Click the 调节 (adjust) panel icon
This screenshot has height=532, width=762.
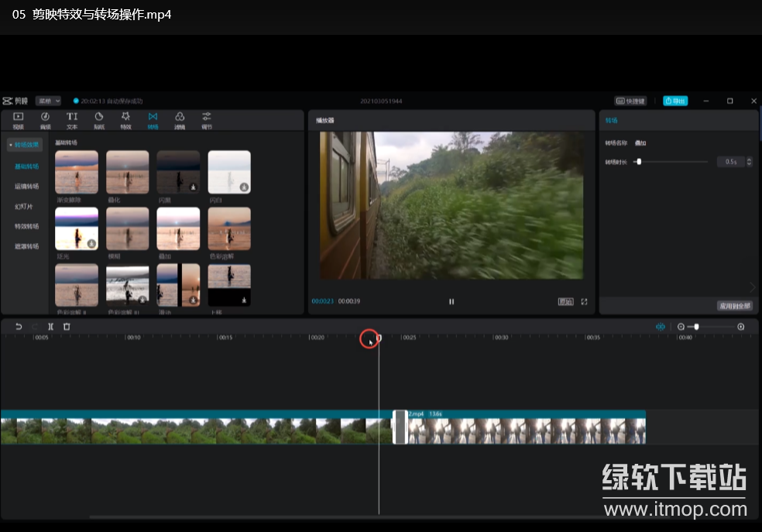tap(207, 120)
